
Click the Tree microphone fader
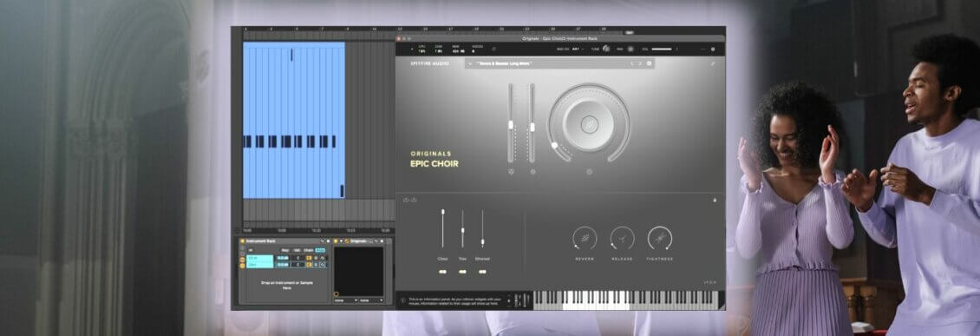pos(462,228)
